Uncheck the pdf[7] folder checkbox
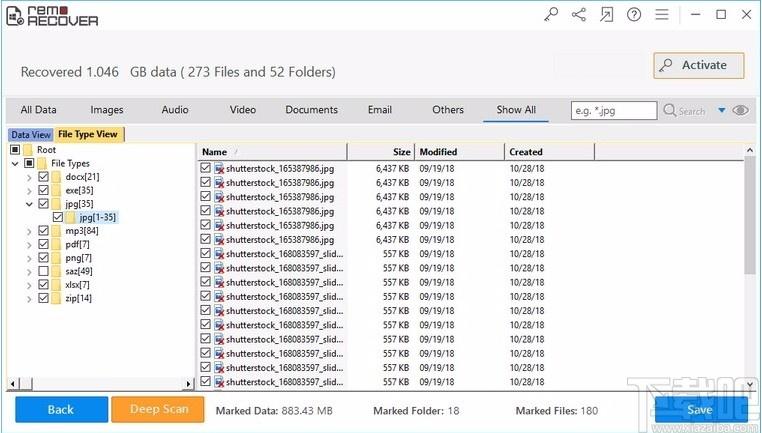The image size is (762, 433). tap(43, 244)
